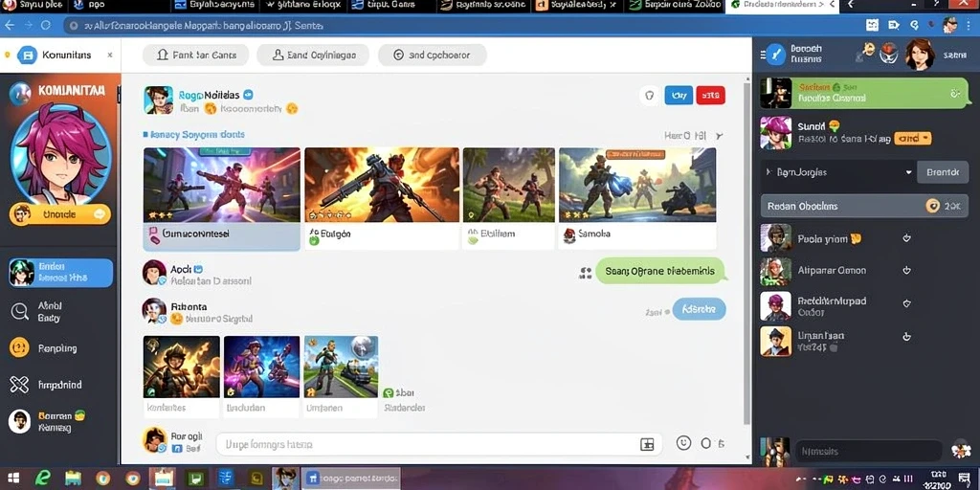Click the shield icon beside the blue button
980x490 pixels.
650,96
